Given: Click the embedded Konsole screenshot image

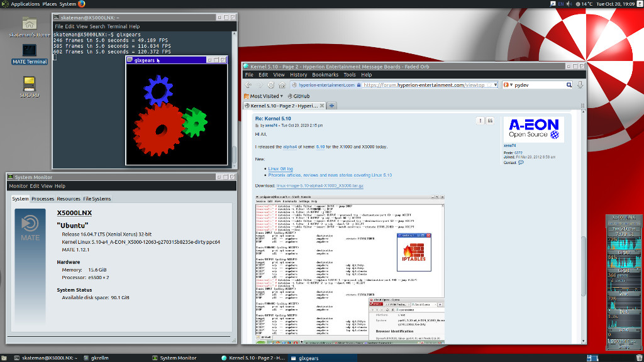Looking at the screenshot, I should (x=350, y=269).
